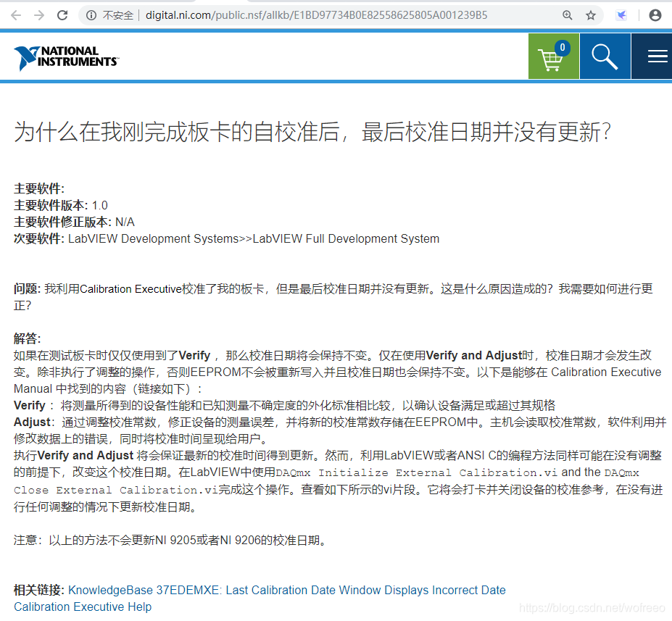Open KnowledgeBase 37EDEMXE link

pyautogui.click(x=287, y=590)
